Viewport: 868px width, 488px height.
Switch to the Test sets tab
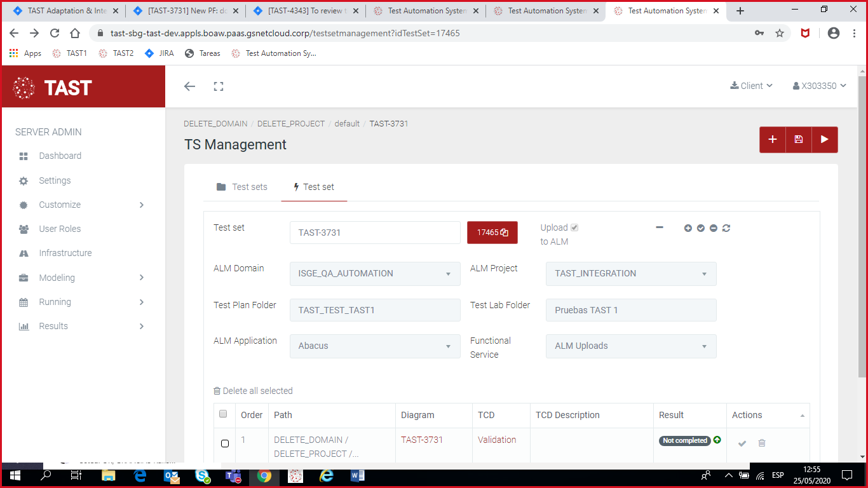click(242, 187)
